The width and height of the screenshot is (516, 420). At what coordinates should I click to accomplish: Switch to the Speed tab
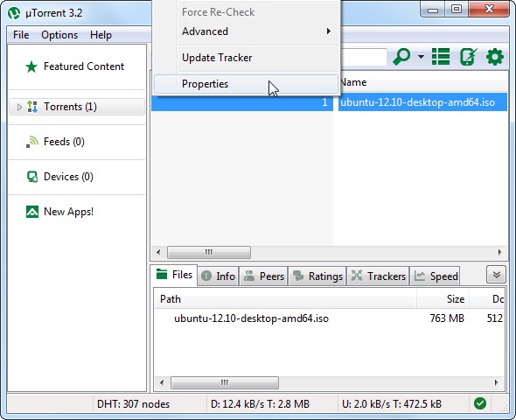435,276
